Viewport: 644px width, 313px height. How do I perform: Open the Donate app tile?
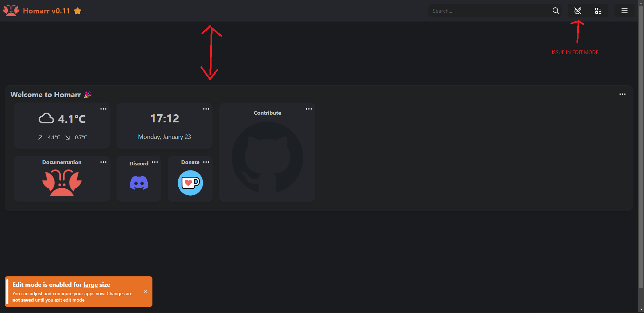[x=190, y=183]
